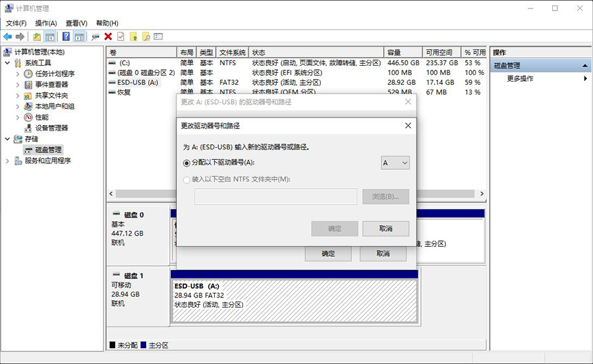Open the 文件(F) menu
The width and height of the screenshot is (593, 364).
[x=16, y=23]
